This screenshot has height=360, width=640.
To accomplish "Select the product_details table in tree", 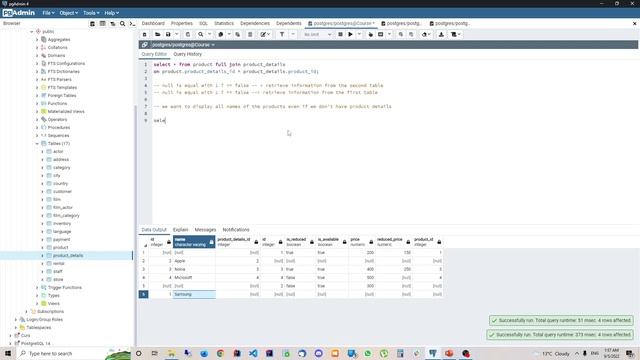I will point(68,256).
